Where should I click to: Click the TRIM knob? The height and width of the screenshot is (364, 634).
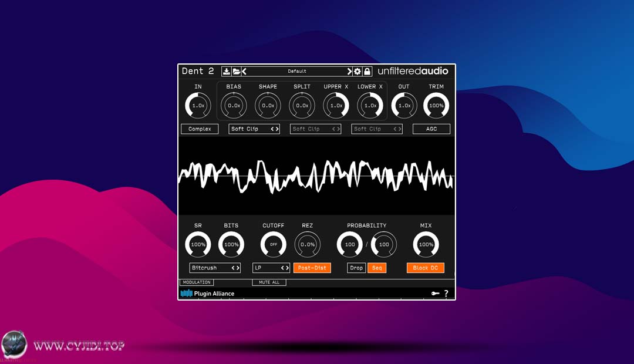point(436,106)
